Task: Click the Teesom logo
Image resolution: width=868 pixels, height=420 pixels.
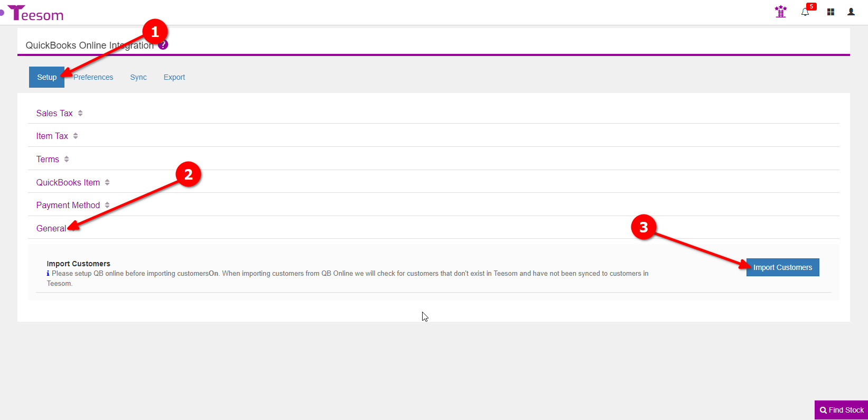Action: coord(35,13)
